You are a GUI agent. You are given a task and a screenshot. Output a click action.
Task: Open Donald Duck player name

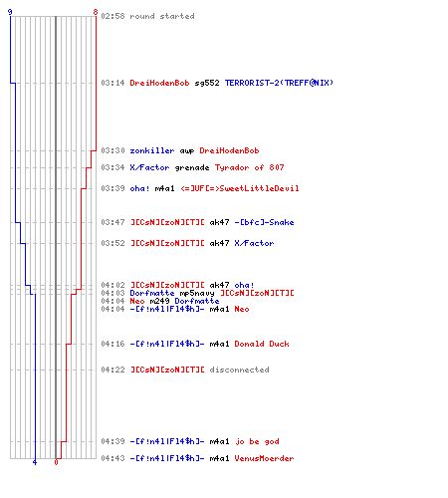pos(262,344)
